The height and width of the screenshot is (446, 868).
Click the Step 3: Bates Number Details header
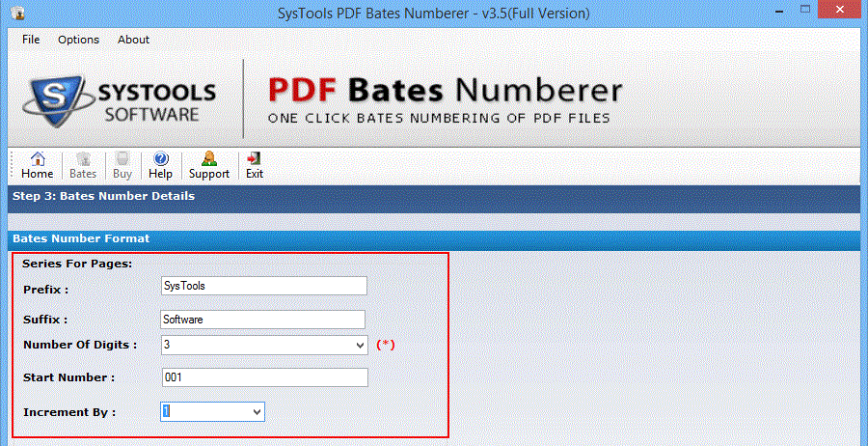coord(103,196)
